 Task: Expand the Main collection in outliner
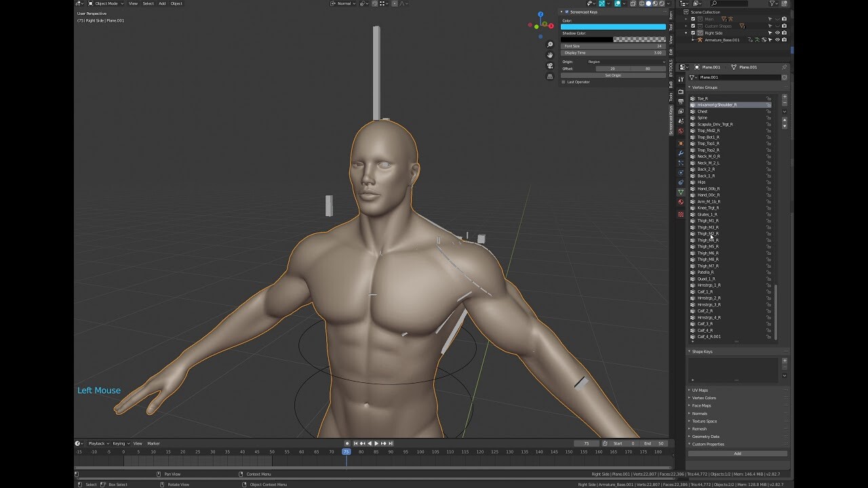[x=687, y=19]
